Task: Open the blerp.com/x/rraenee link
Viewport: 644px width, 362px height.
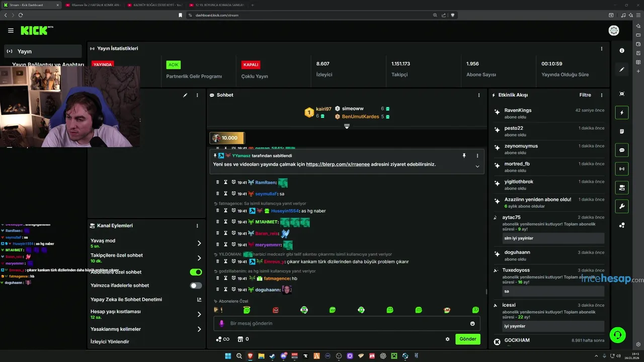Action: point(337,164)
